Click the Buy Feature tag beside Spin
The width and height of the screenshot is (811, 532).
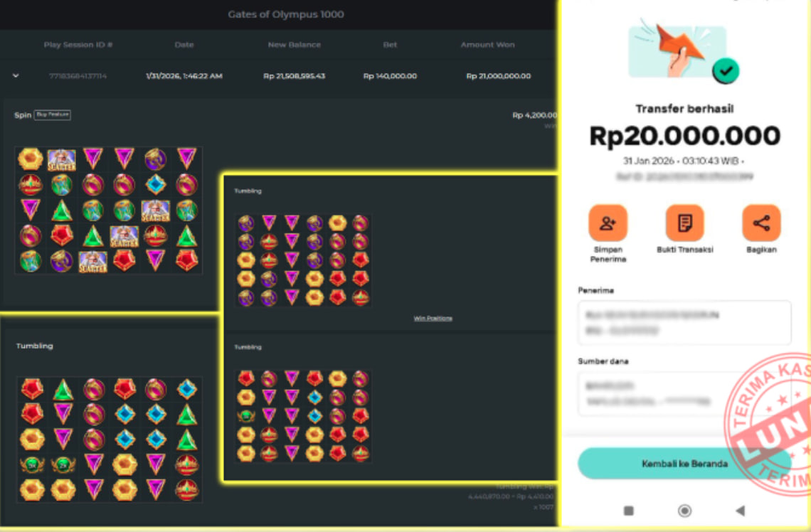coord(52,115)
